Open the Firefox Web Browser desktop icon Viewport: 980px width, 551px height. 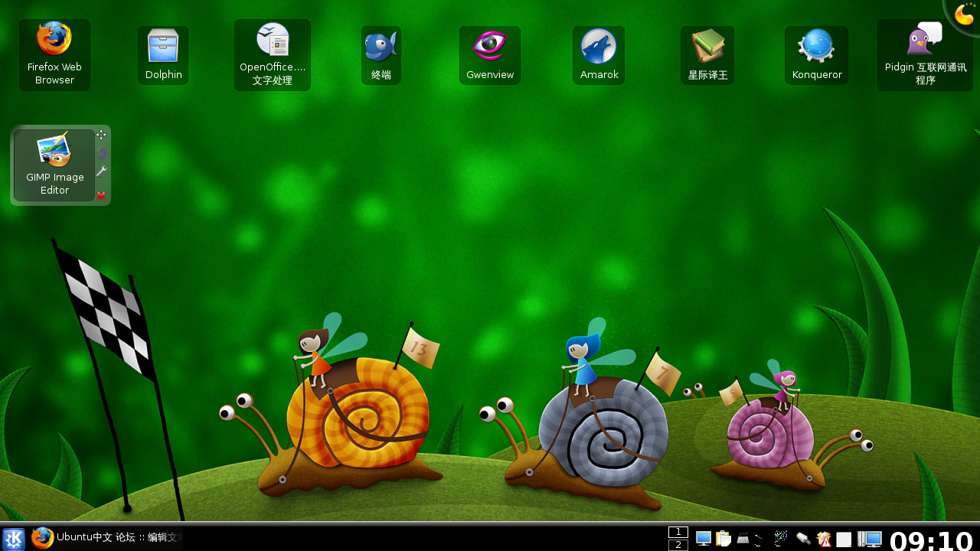point(54,55)
